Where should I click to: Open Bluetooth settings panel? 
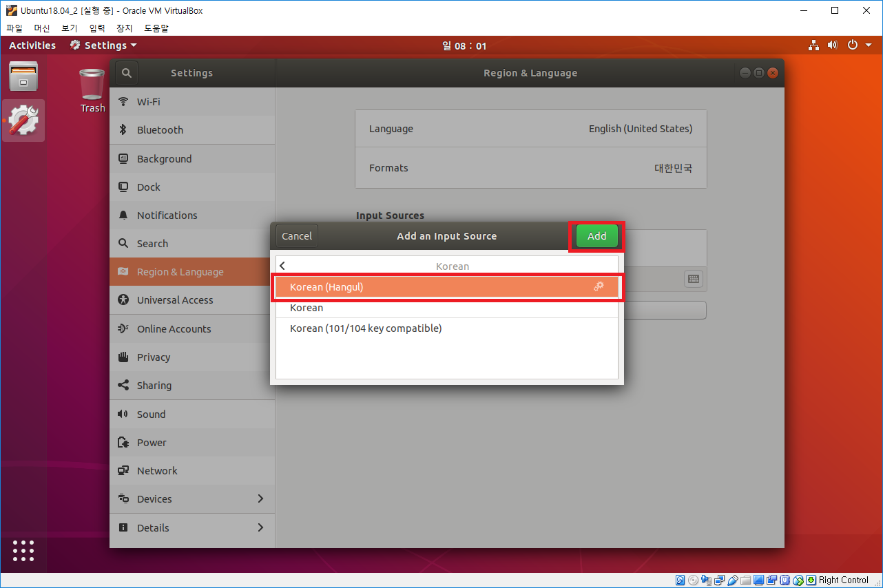(x=192, y=129)
